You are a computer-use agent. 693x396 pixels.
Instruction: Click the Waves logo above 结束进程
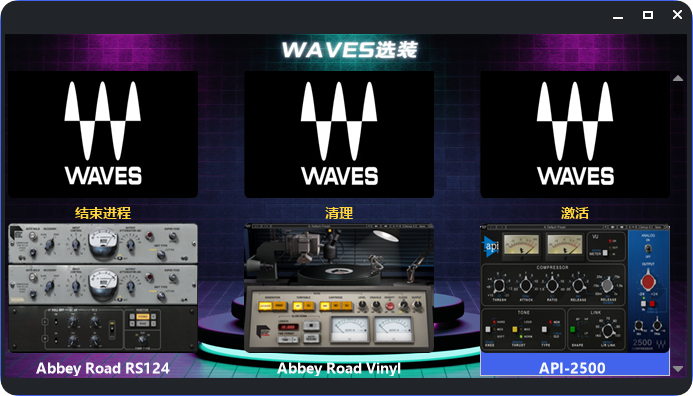(103, 134)
